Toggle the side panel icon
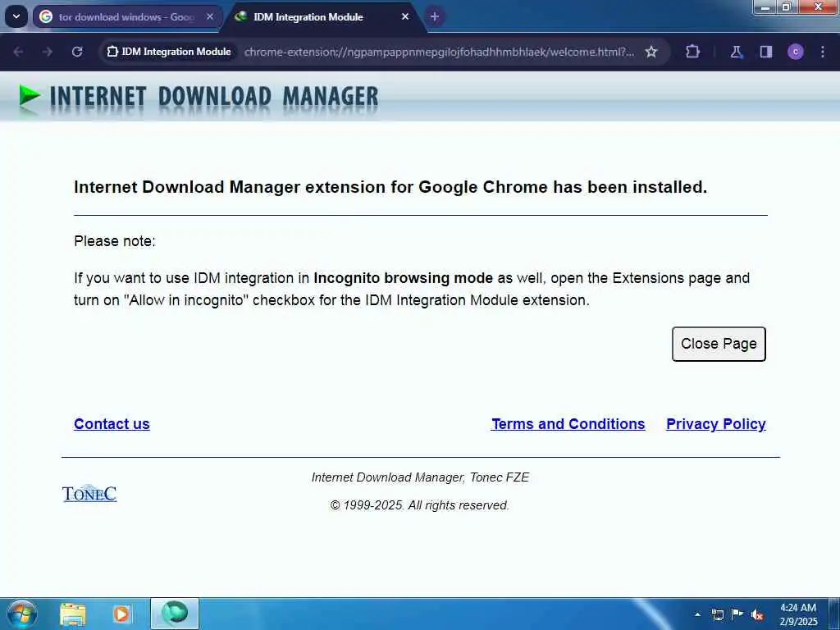Screen dimensions: 840x630 pyautogui.click(x=765, y=52)
